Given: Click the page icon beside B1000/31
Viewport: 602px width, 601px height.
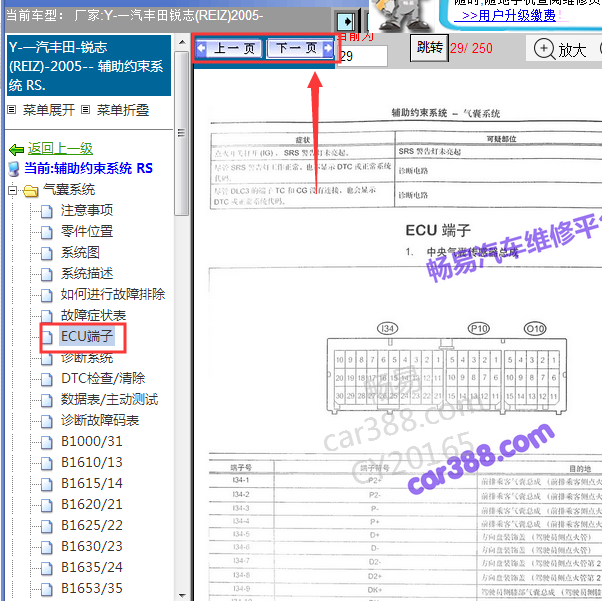Looking at the screenshot, I should click(x=47, y=442).
